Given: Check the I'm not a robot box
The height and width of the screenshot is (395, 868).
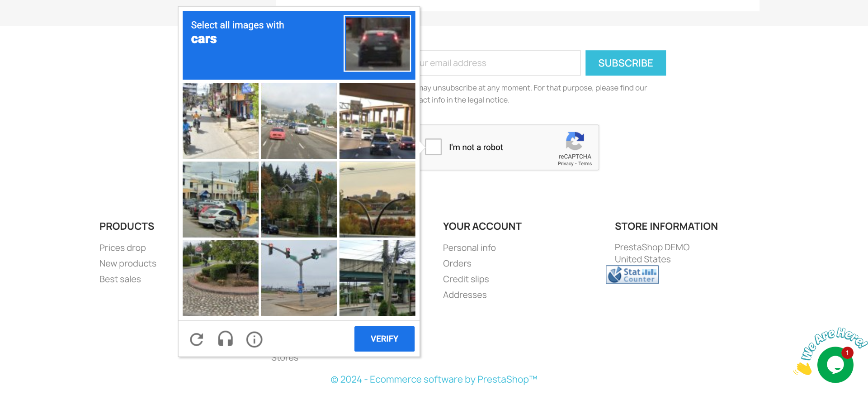Looking at the screenshot, I should (x=433, y=147).
